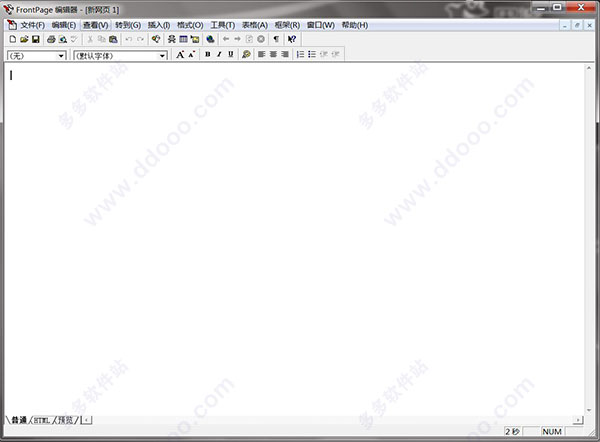This screenshot has height=442, width=600.
Task: Create a new page with the New icon
Action: point(13,39)
